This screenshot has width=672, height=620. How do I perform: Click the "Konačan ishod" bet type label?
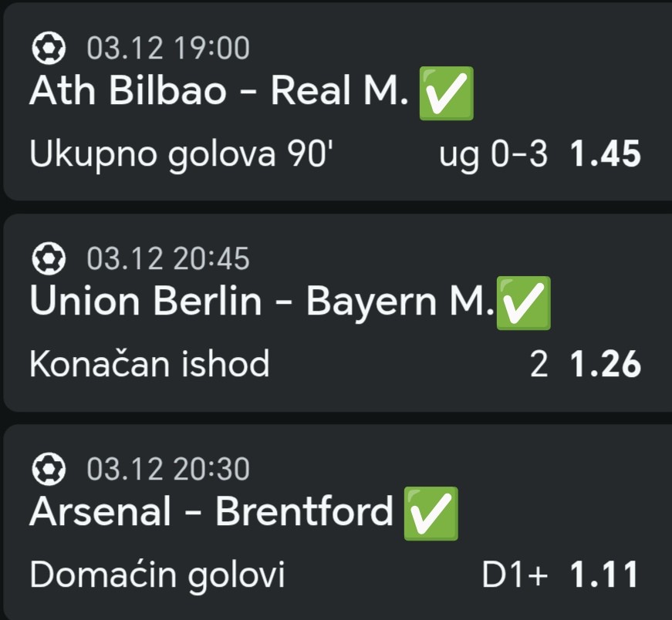(x=150, y=365)
